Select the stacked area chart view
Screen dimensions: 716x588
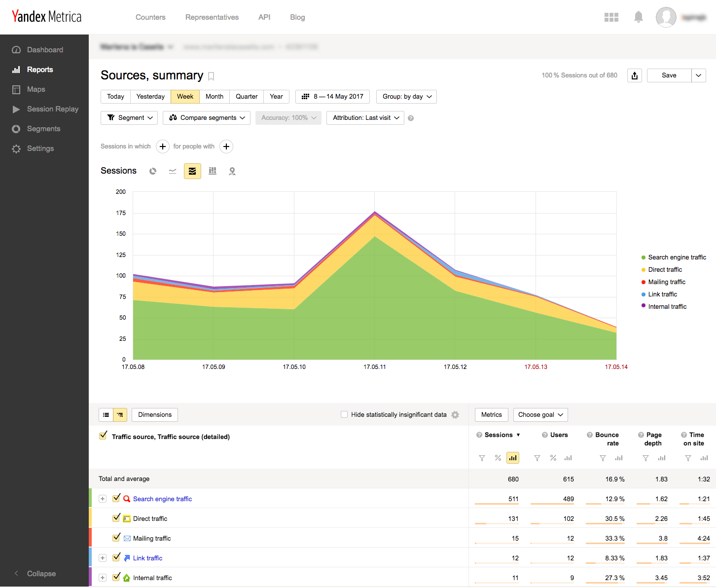(x=192, y=171)
